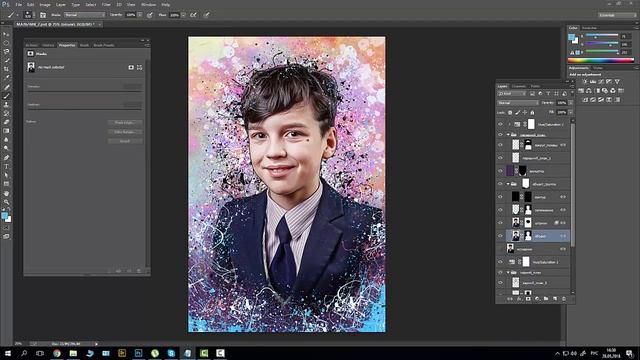This screenshot has height=360, width=640.
Task: Open the Image menu
Action: (45, 4)
